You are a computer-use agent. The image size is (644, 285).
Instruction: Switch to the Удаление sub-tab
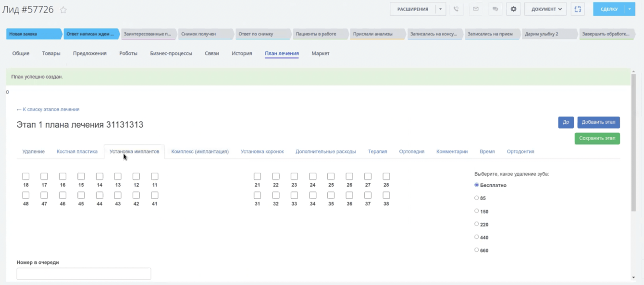tap(34, 152)
